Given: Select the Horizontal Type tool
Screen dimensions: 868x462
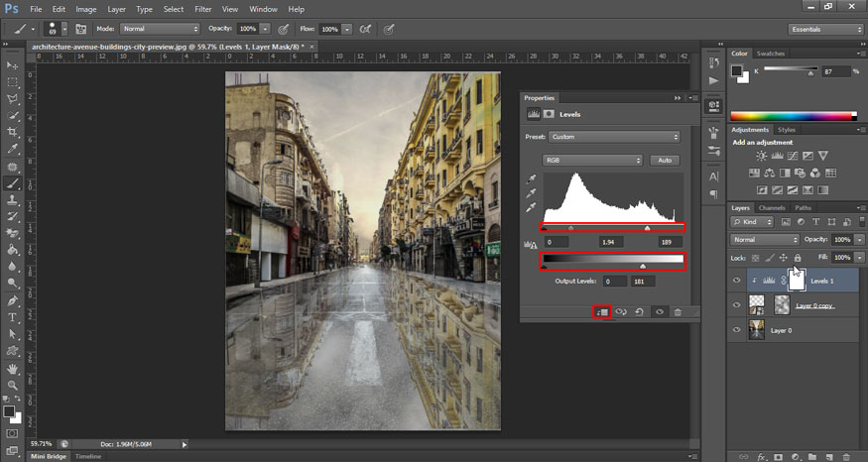Looking at the screenshot, I should (12, 317).
